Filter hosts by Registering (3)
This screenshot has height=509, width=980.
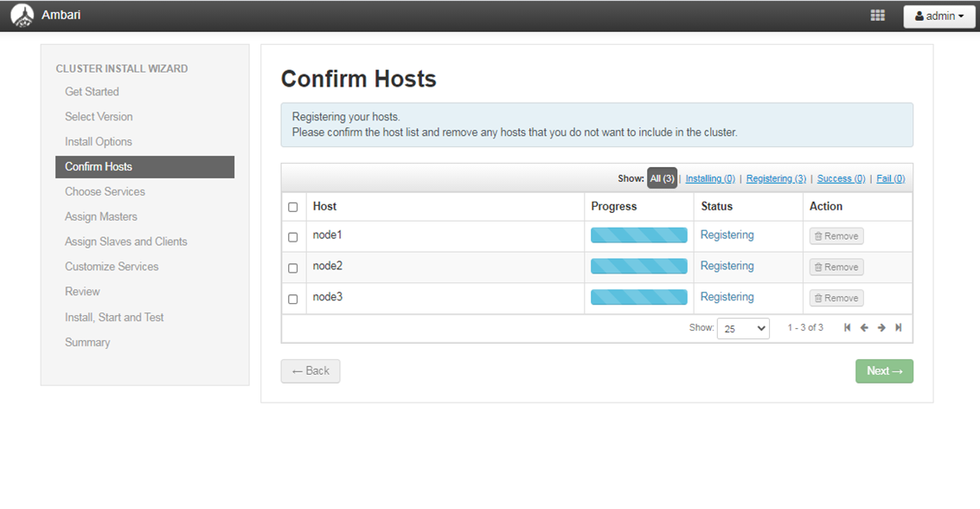pyautogui.click(x=776, y=179)
